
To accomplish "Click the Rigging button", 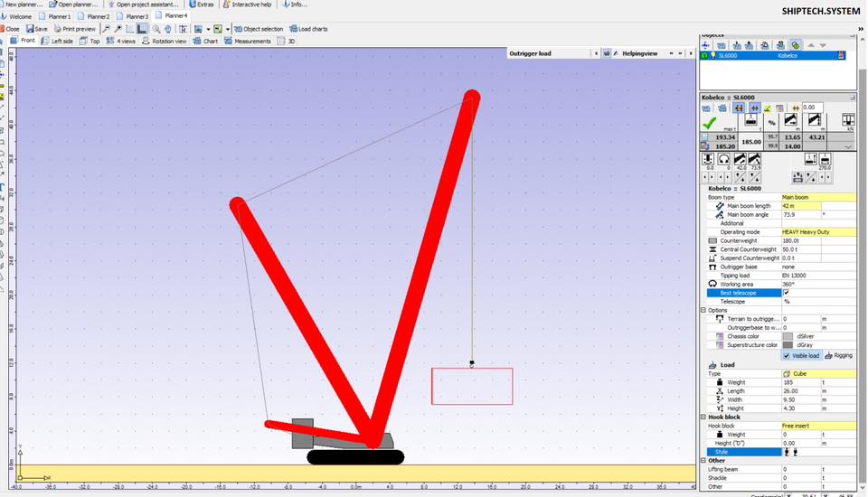I will (839, 356).
